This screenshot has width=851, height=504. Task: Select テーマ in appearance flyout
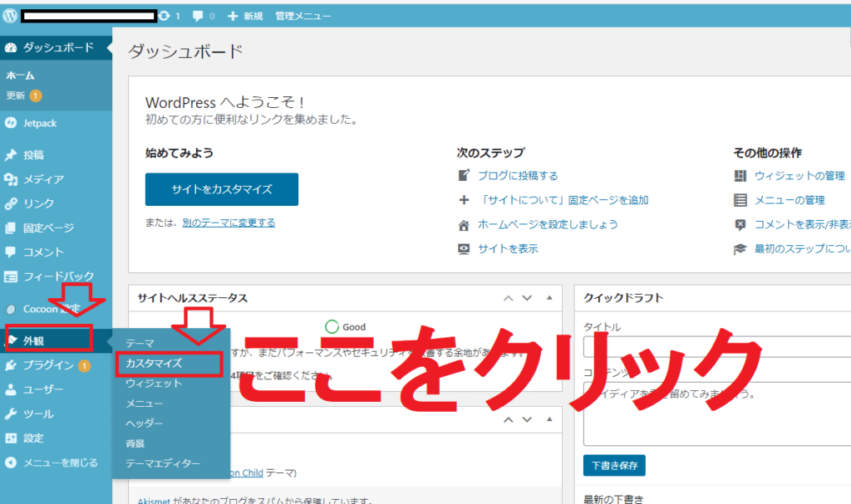(140, 344)
